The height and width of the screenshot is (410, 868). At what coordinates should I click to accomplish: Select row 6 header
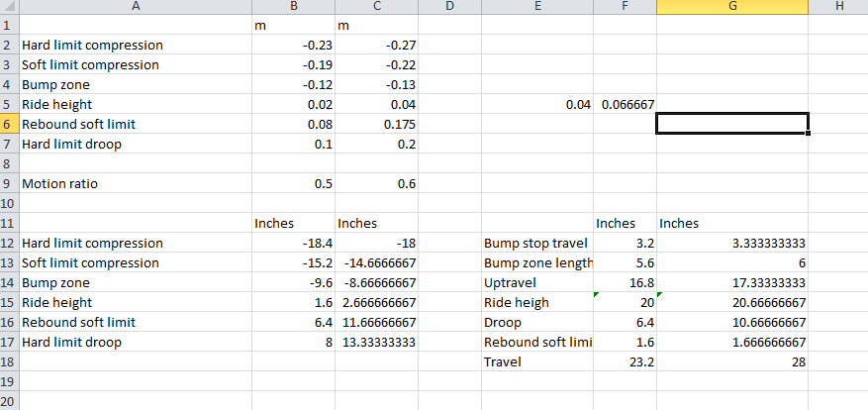click(x=10, y=124)
